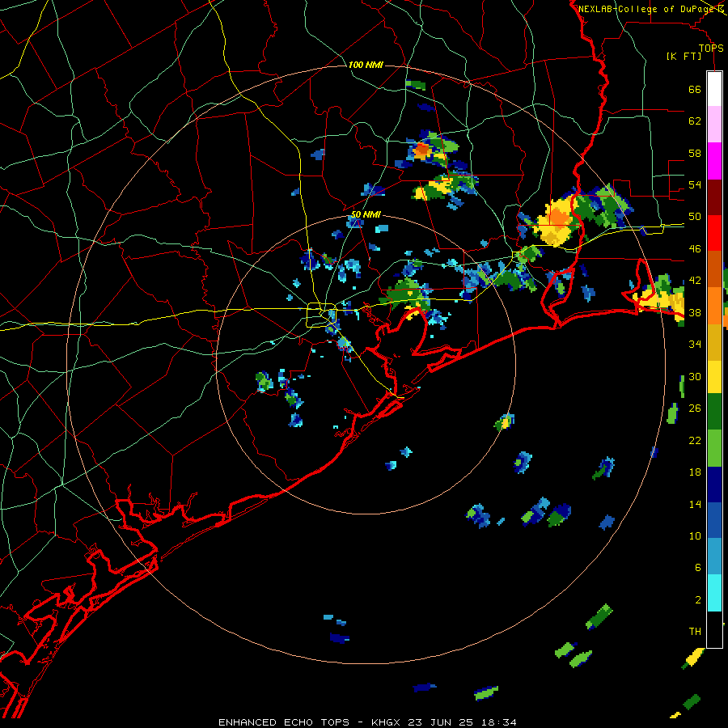Screen dimensions: 728x728
Task: Click the white swatch at legend top
Action: [x=714, y=89]
